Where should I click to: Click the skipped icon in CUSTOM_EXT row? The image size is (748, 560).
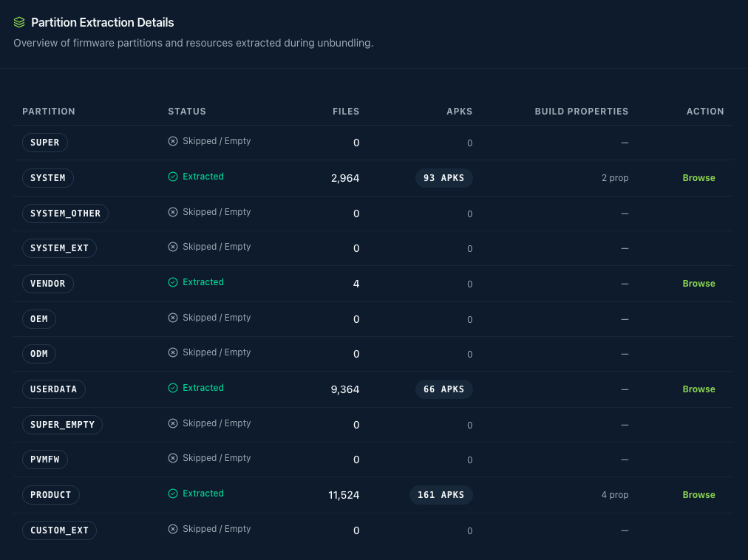coord(173,529)
